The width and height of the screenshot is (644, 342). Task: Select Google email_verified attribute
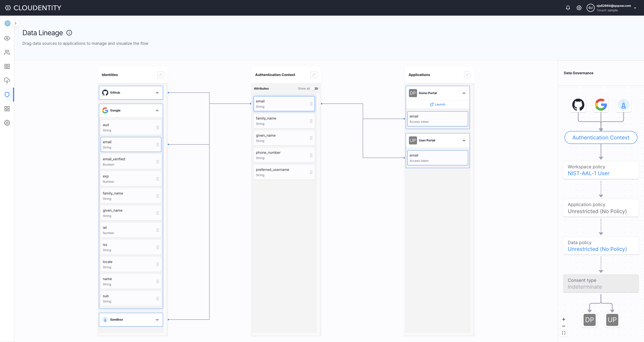131,162
